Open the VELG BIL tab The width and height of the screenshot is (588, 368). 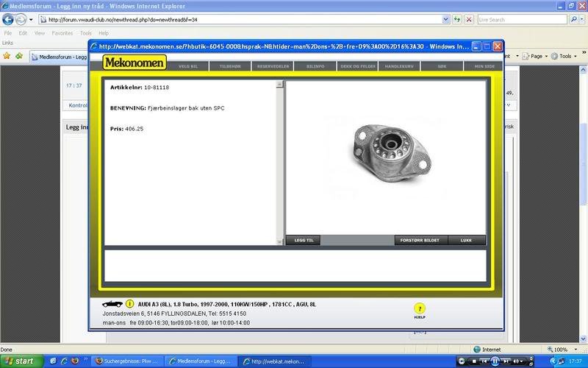(x=187, y=66)
